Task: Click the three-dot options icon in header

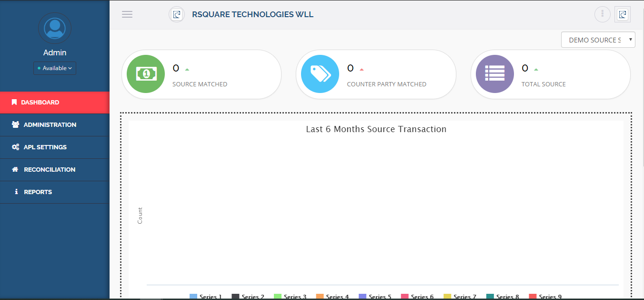Action: point(602,14)
